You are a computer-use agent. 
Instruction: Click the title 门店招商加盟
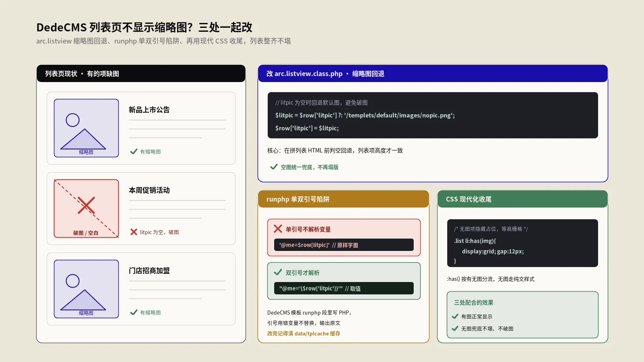tap(149, 271)
